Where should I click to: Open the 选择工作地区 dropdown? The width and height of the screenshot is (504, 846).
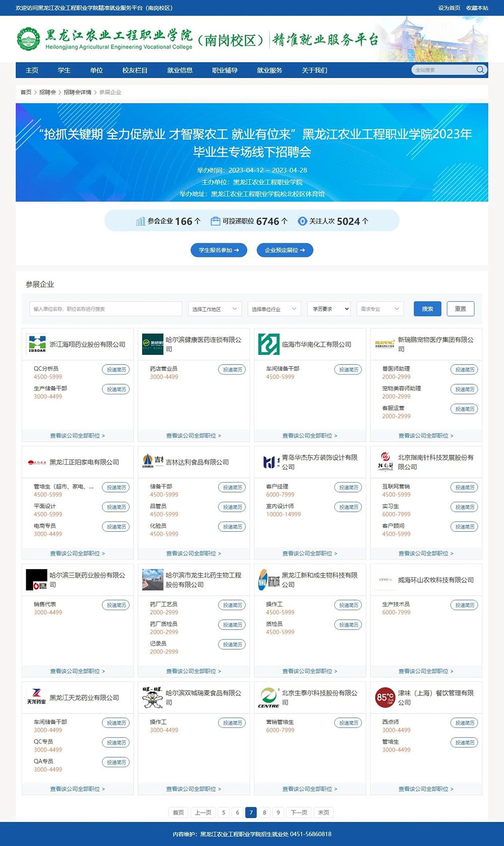click(x=215, y=309)
